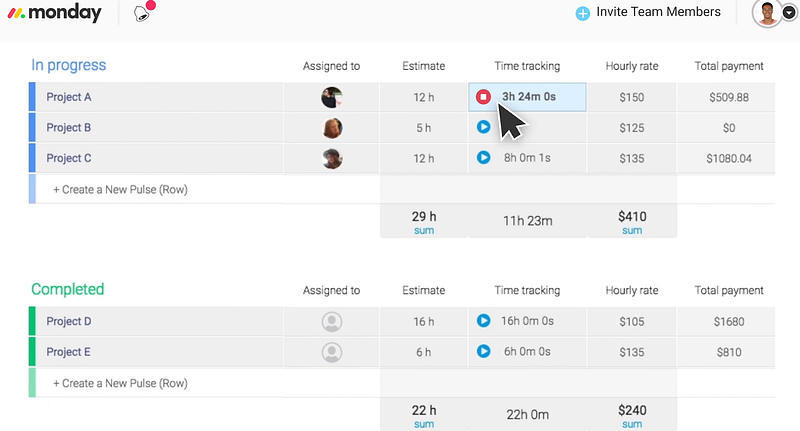The image size is (800, 431).
Task: Open the In progress group title
Action: (x=69, y=66)
